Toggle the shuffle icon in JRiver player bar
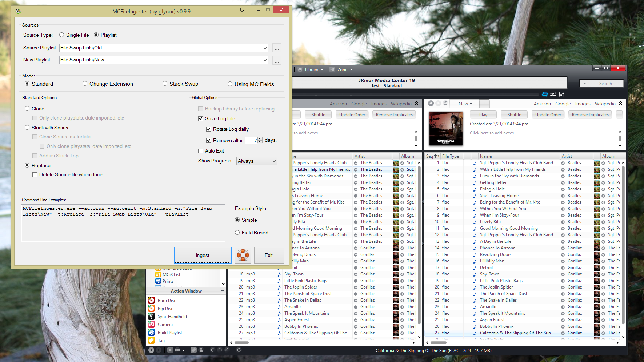 tap(553, 94)
